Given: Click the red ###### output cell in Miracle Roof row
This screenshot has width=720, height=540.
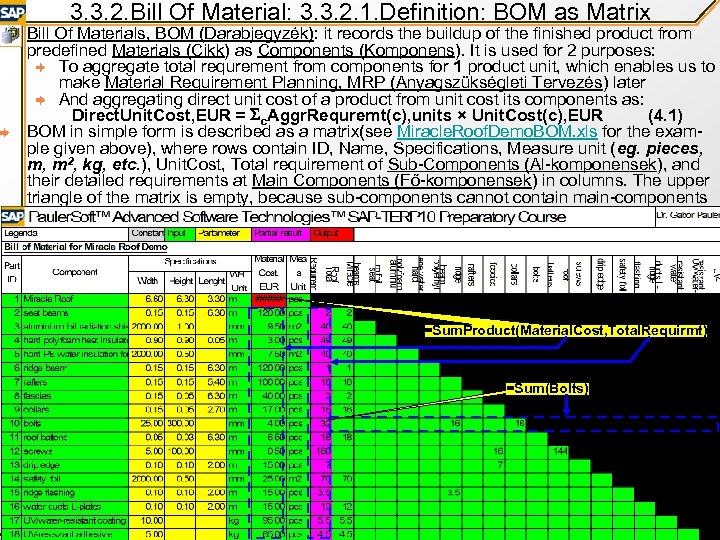Looking at the screenshot, I should point(269,300).
